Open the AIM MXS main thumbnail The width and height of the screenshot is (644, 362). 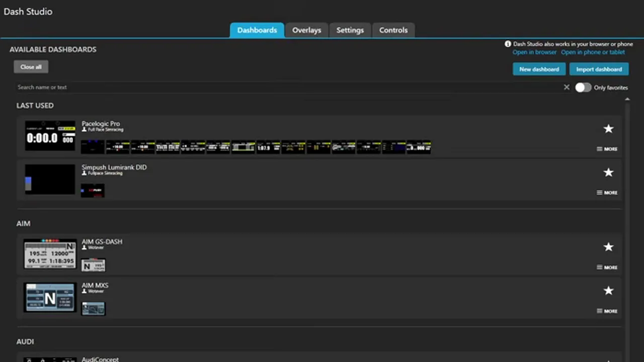(50, 297)
